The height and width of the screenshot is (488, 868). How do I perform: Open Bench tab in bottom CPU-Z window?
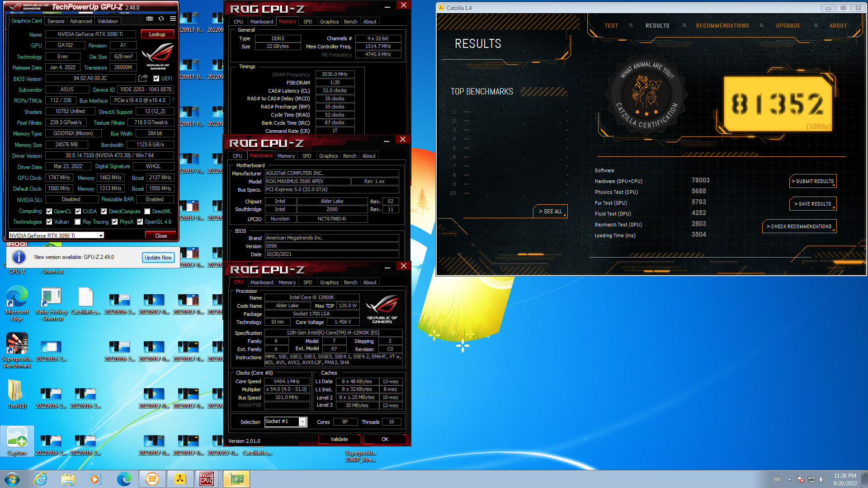tap(351, 282)
